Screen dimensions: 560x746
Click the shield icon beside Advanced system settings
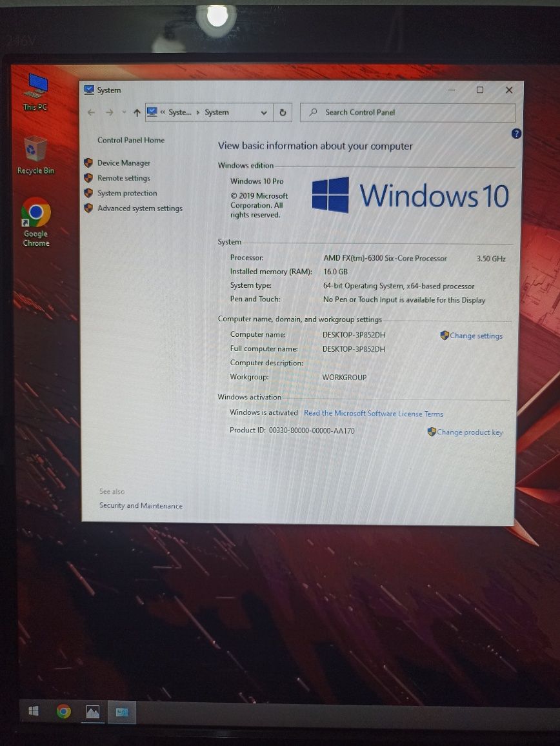(88, 208)
